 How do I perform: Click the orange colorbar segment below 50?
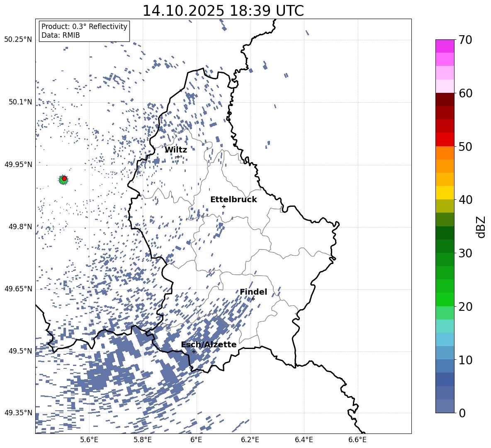click(x=445, y=153)
